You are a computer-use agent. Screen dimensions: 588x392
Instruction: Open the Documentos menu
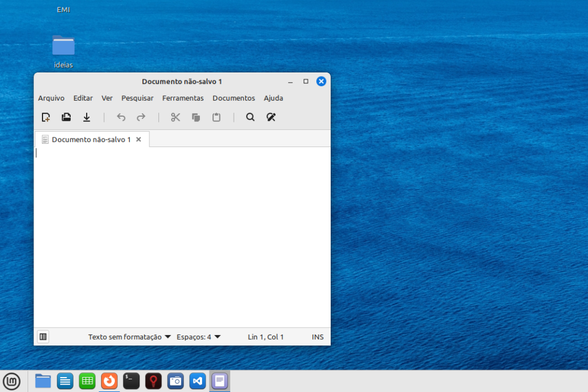[x=233, y=98]
